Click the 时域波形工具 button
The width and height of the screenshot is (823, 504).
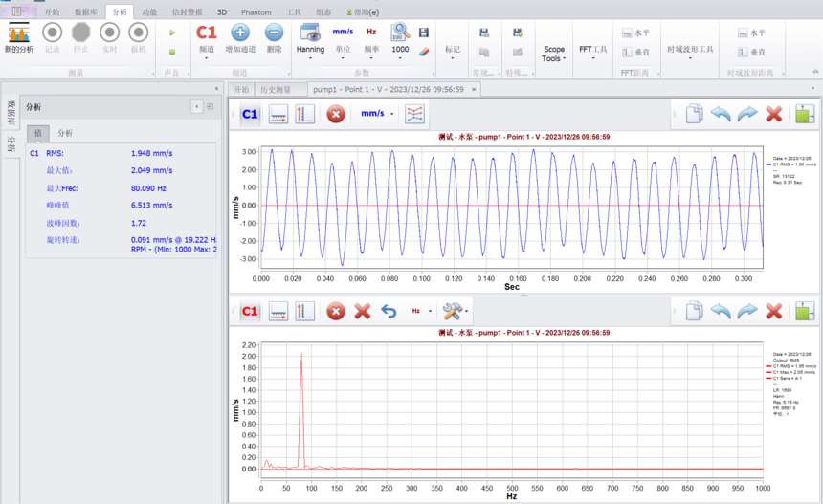pos(690,50)
